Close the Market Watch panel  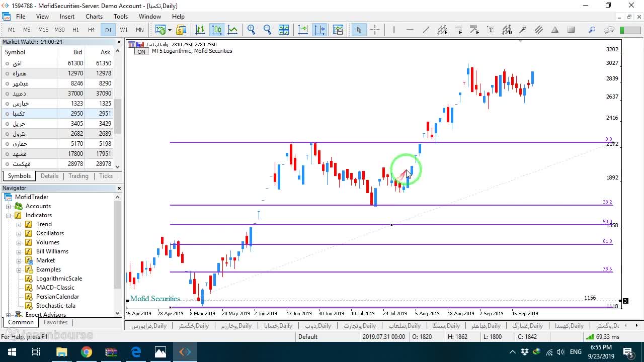(119, 42)
